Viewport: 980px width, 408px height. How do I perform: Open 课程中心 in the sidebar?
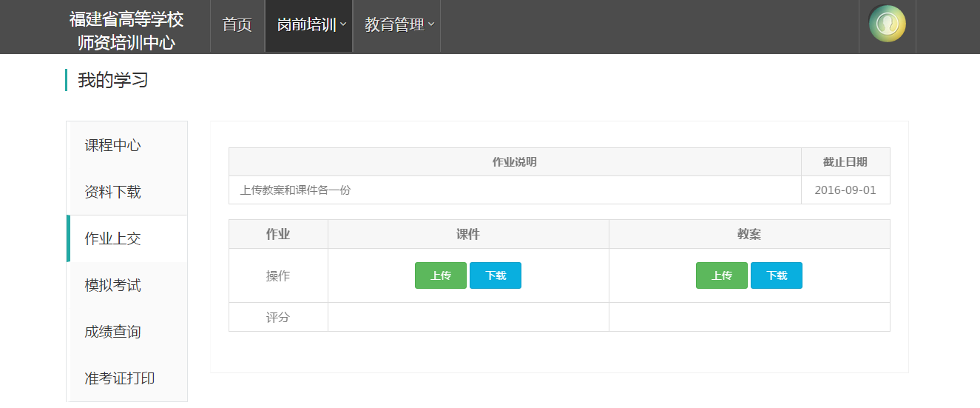[112, 145]
